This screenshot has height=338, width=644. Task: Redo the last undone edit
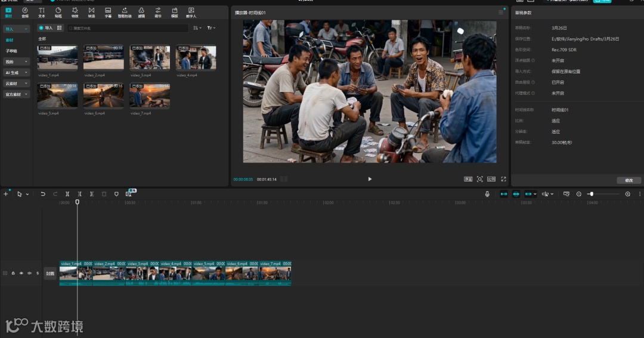[x=55, y=194]
